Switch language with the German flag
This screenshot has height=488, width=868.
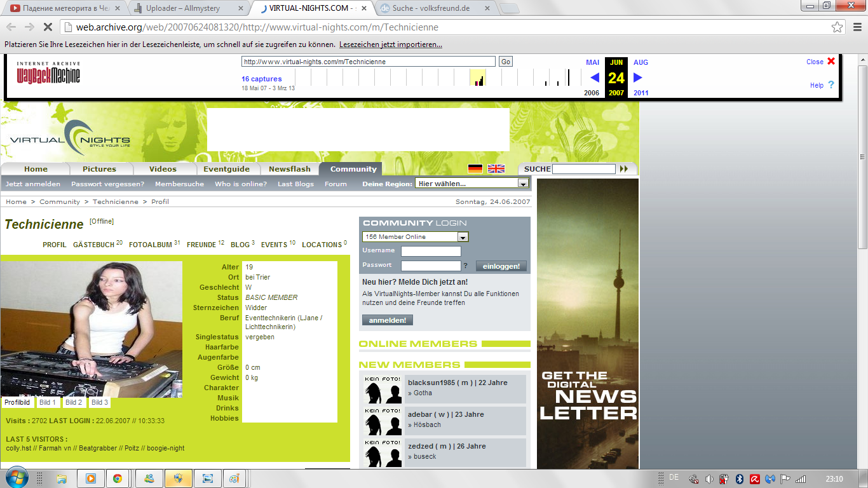point(475,168)
